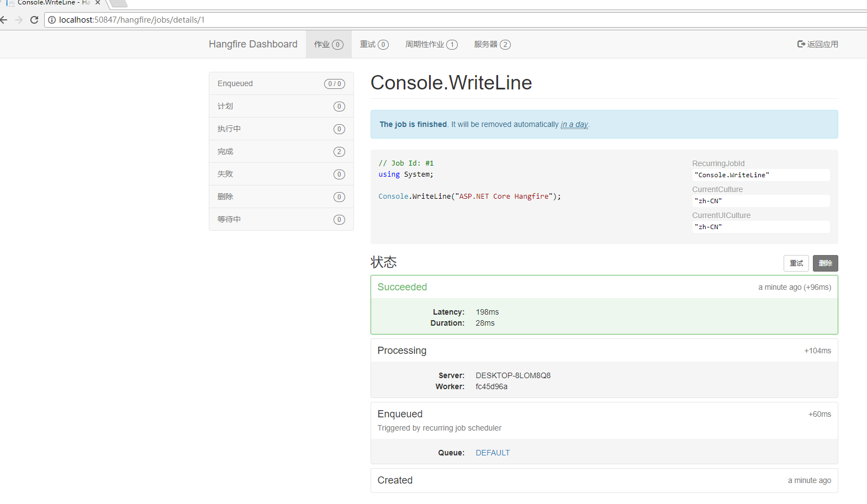Switch to 周期性作业 recurring jobs tab
This screenshot has width=867, height=504.
431,44
